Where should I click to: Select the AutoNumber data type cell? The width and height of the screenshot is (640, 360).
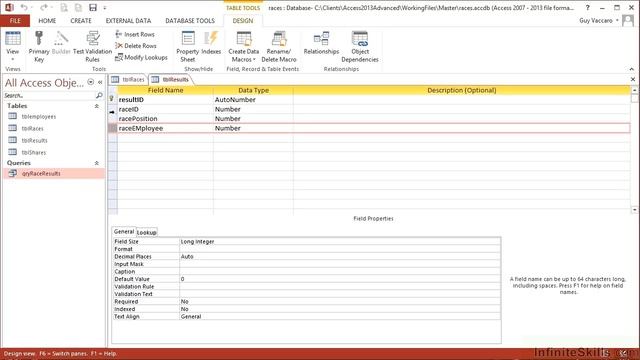(253, 100)
